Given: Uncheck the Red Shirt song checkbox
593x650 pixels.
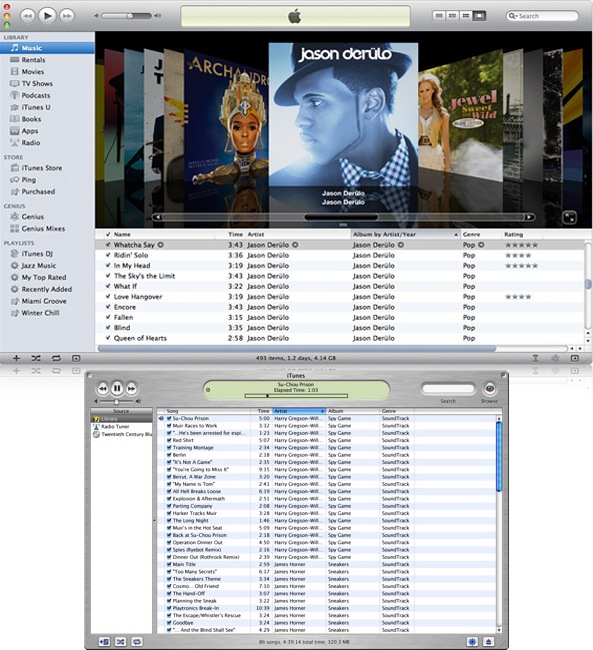Looking at the screenshot, I should tap(169, 440).
